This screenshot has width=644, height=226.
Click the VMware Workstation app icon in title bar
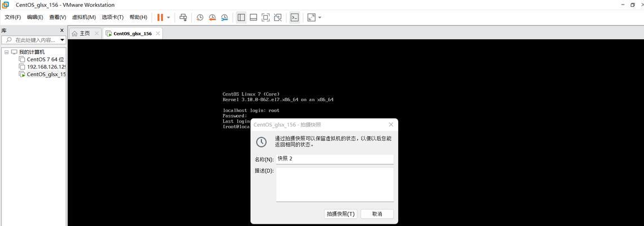tap(5, 5)
